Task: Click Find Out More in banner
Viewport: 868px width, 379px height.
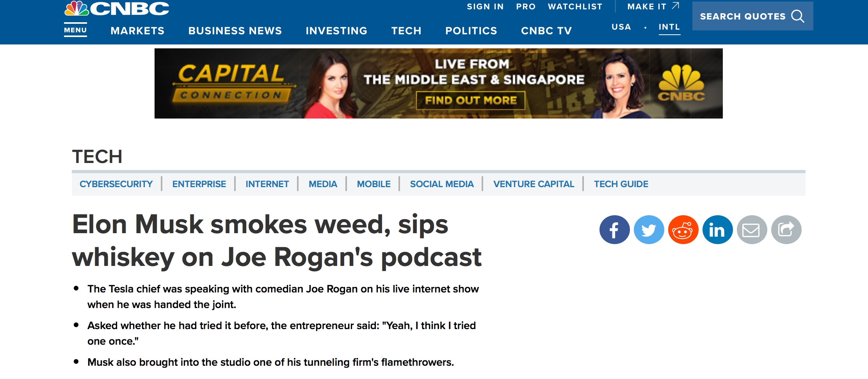Action: 471,101
